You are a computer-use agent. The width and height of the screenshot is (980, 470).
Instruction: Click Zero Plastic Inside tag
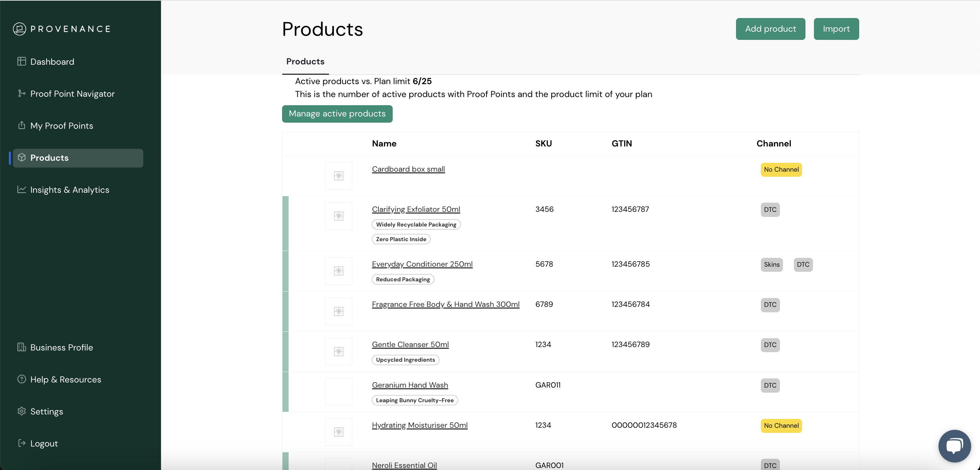401,239
